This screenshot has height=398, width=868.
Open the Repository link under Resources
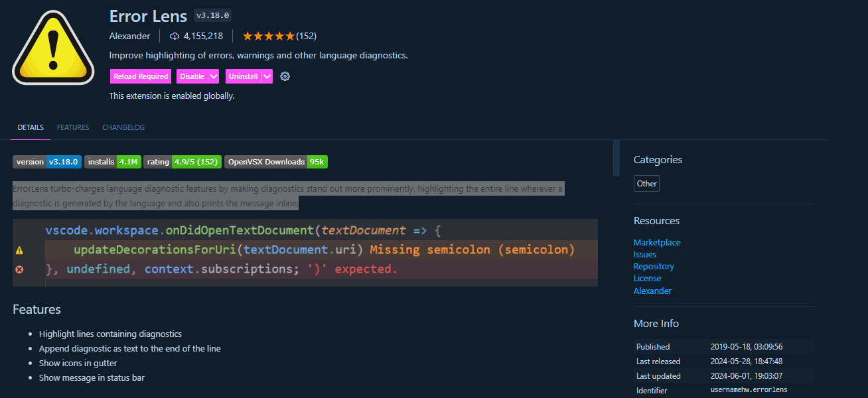654,266
